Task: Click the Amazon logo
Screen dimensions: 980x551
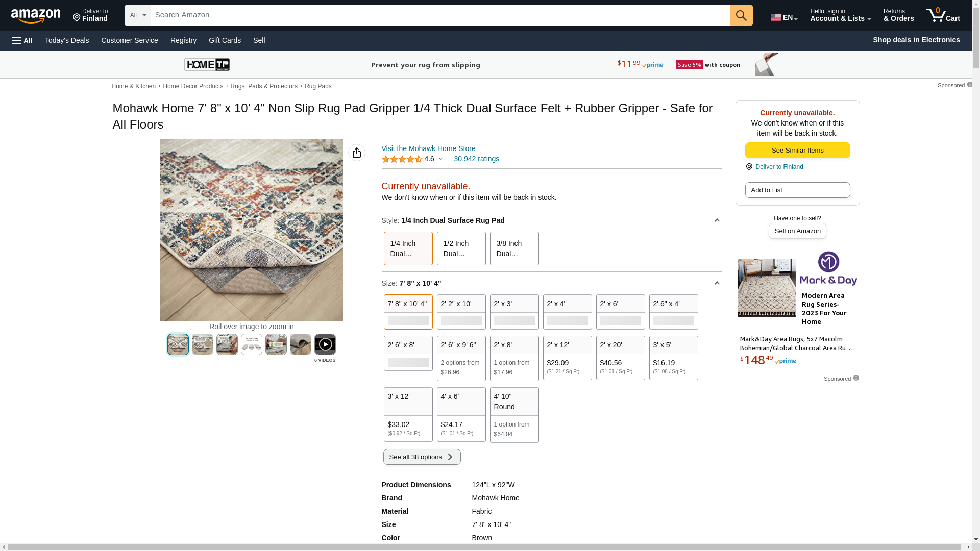Action: point(36,16)
